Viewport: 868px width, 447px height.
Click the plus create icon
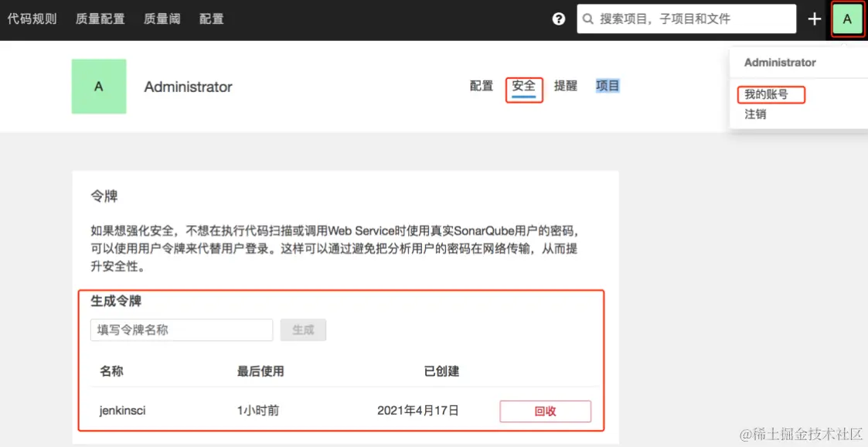pyautogui.click(x=815, y=19)
